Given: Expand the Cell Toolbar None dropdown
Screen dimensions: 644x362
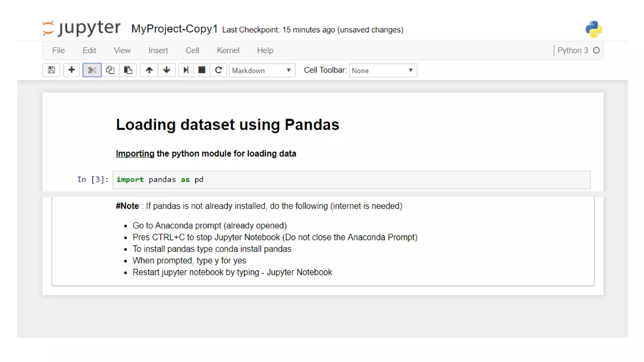Looking at the screenshot, I should (x=383, y=70).
